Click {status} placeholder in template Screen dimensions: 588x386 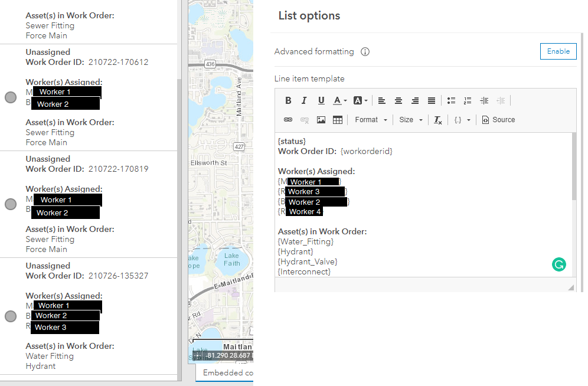pyautogui.click(x=292, y=141)
